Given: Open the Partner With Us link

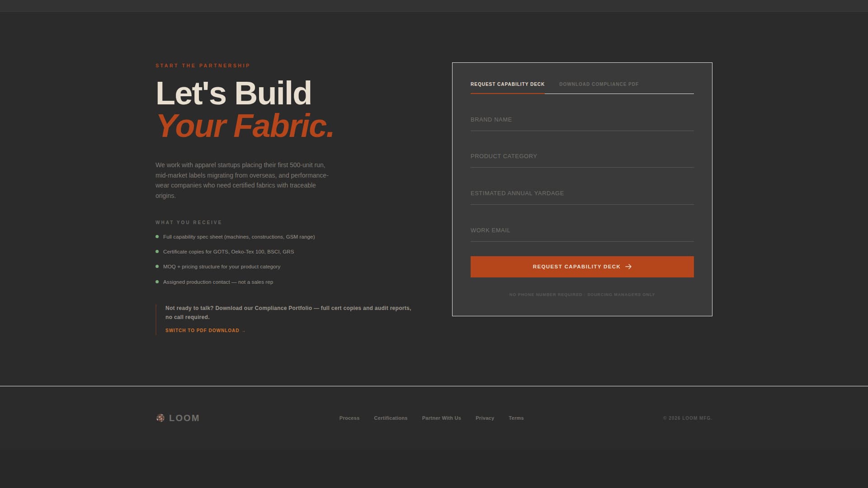Looking at the screenshot, I should (x=441, y=418).
